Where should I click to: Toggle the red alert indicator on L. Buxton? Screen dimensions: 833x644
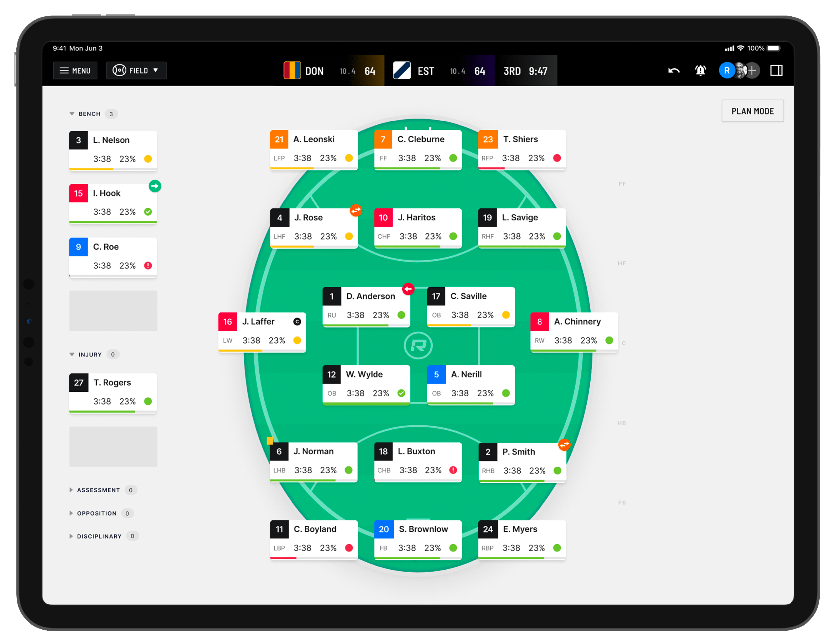[x=453, y=470]
